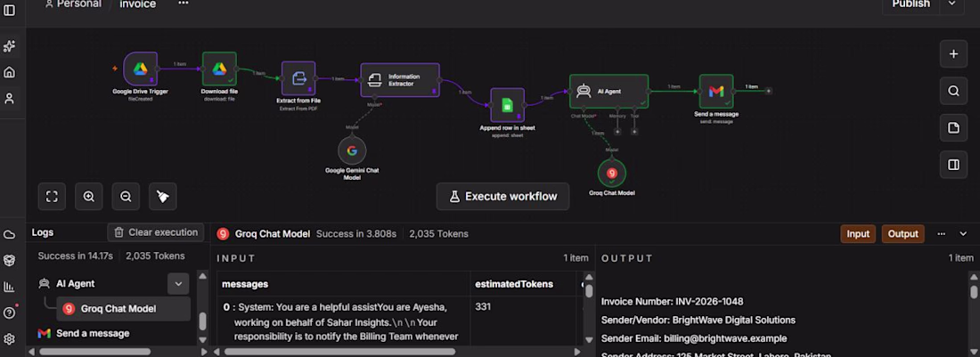Click the messages column header
Image resolution: width=980 pixels, height=357 pixels.
tap(245, 284)
